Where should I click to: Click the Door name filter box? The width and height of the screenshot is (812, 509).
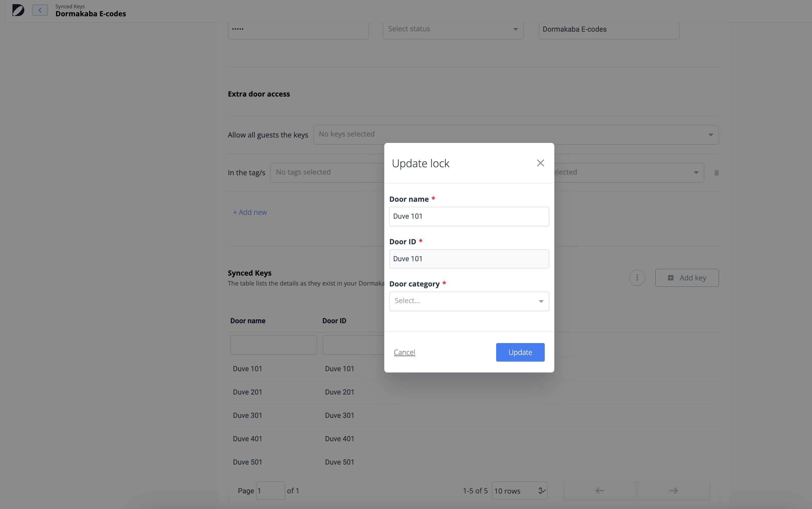(273, 344)
